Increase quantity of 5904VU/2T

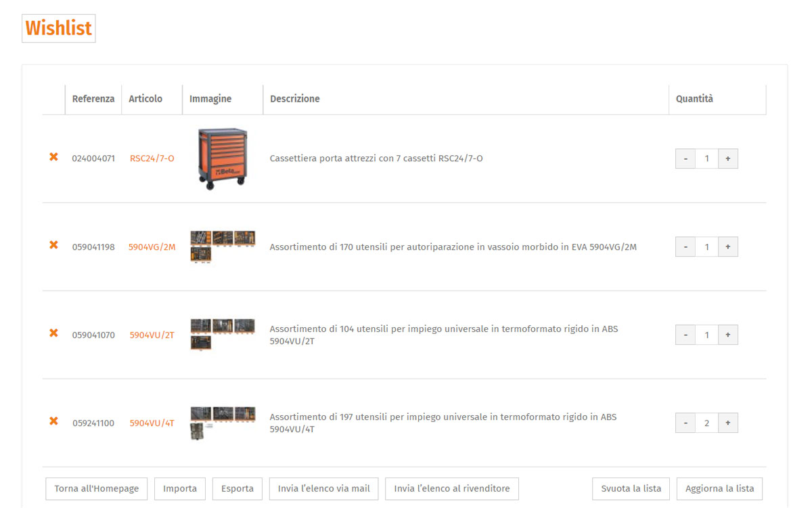728,335
